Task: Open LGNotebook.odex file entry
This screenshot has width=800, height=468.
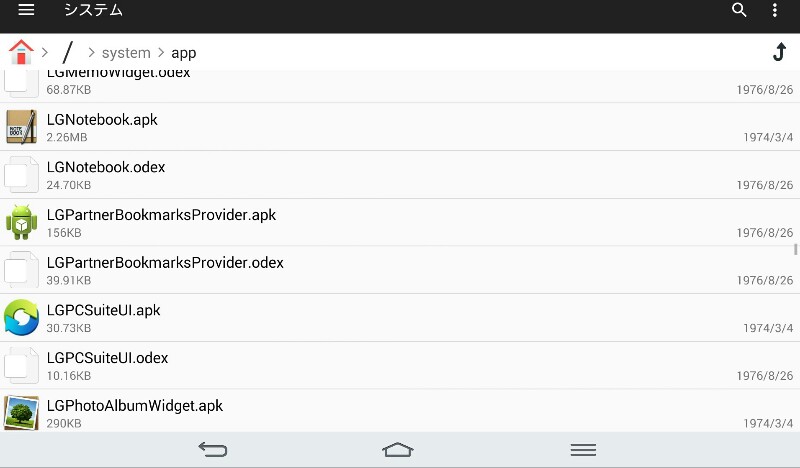Action: (400, 175)
